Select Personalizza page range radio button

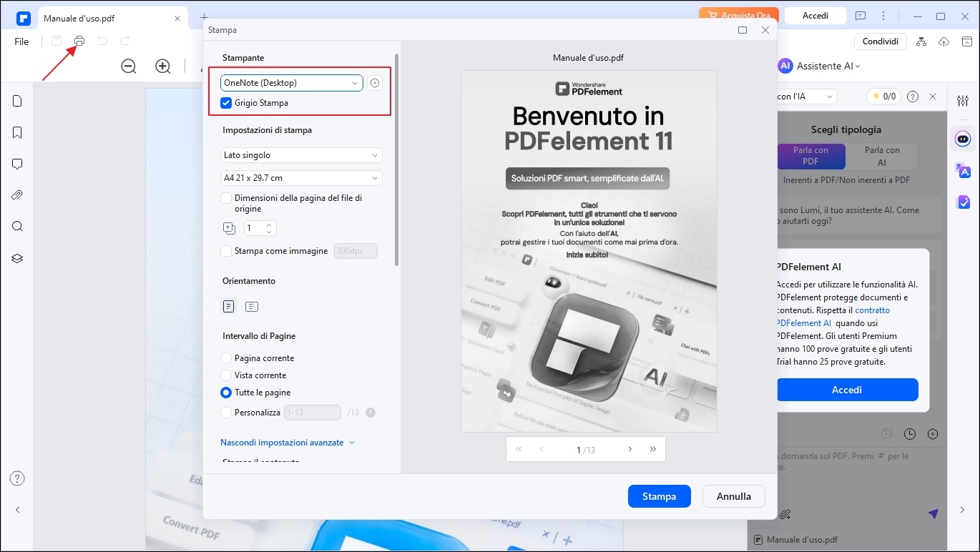point(226,413)
